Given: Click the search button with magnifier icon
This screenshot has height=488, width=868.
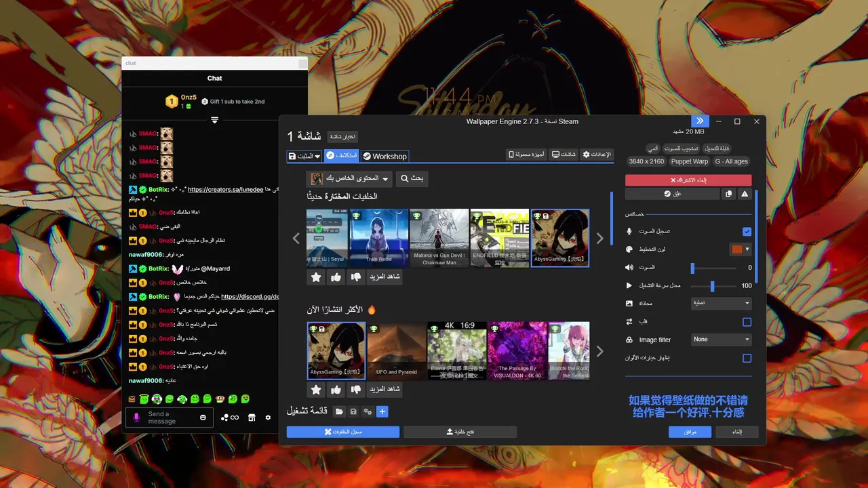Looking at the screenshot, I should pyautogui.click(x=412, y=178).
